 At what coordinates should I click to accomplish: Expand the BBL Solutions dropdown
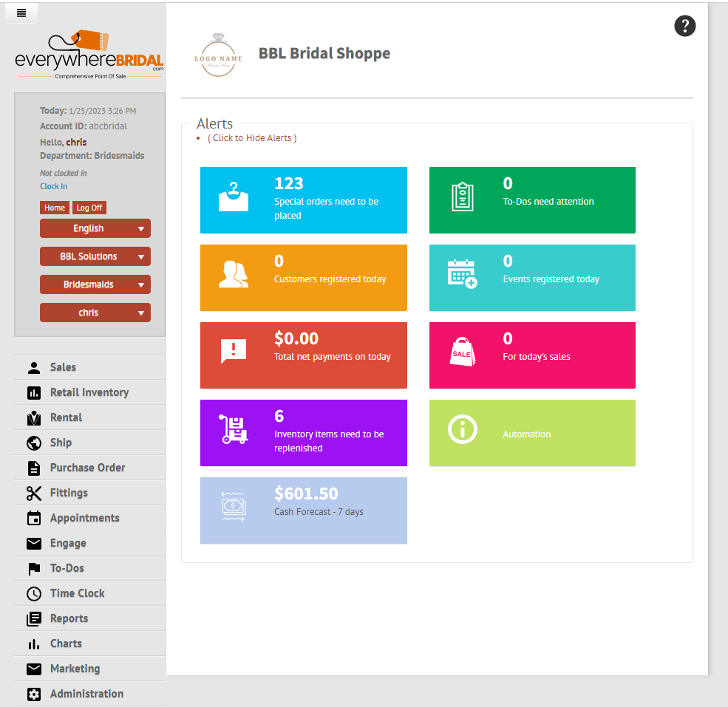coord(95,256)
